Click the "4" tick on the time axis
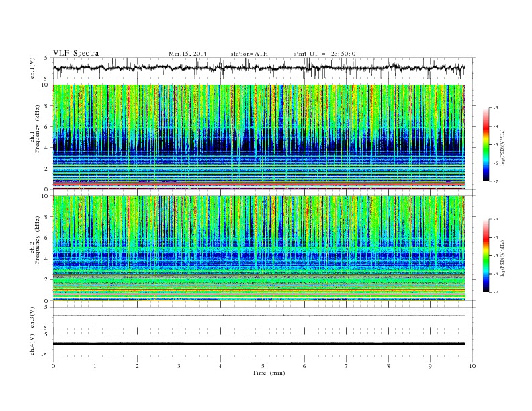Viewport: 532px width, 411px height. click(x=220, y=366)
